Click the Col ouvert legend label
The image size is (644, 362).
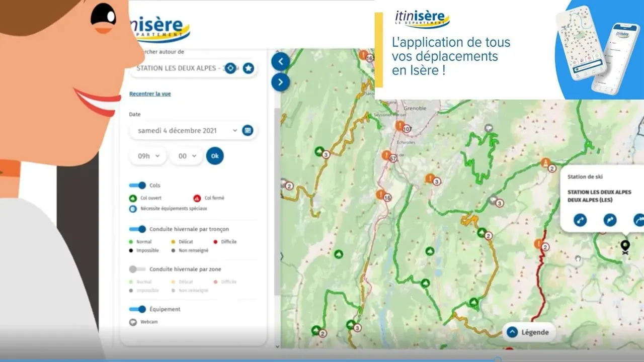click(151, 198)
